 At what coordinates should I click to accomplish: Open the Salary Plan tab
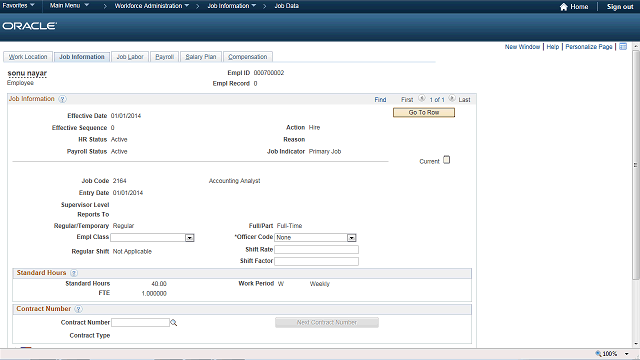tap(200, 57)
